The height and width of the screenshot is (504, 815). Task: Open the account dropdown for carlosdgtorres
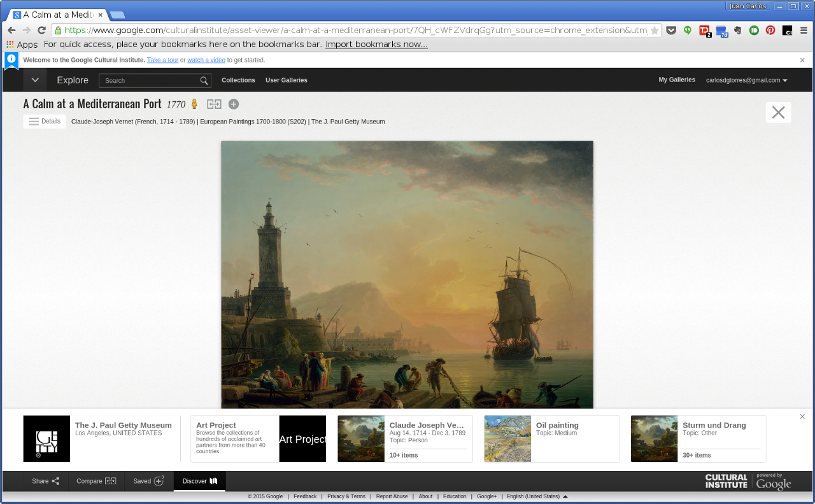pos(746,80)
